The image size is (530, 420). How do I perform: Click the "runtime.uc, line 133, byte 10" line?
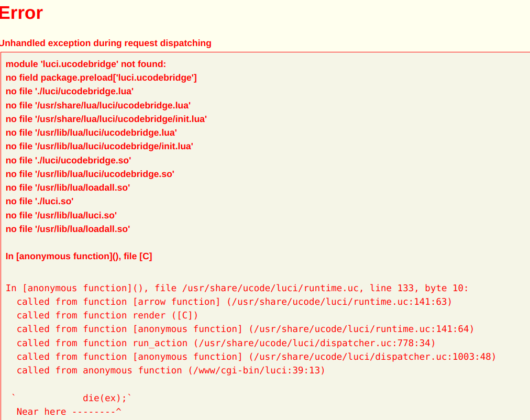tap(237, 288)
